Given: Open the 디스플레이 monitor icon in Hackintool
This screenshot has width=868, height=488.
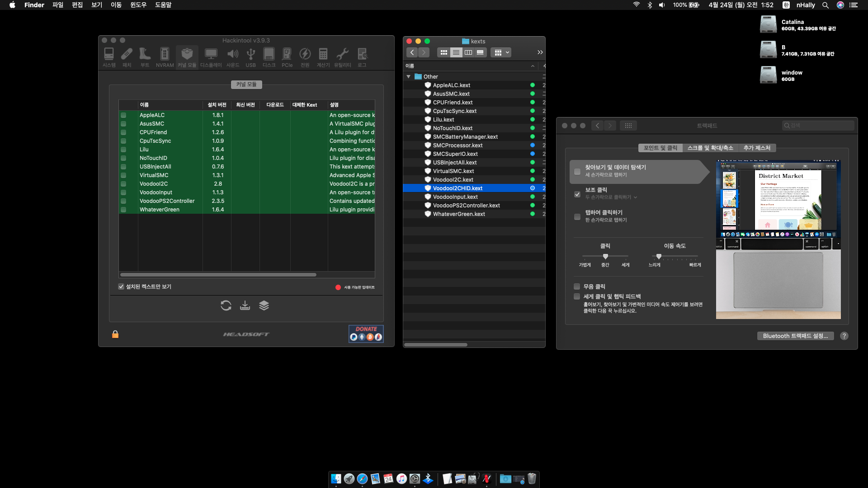Looking at the screenshot, I should point(211,57).
